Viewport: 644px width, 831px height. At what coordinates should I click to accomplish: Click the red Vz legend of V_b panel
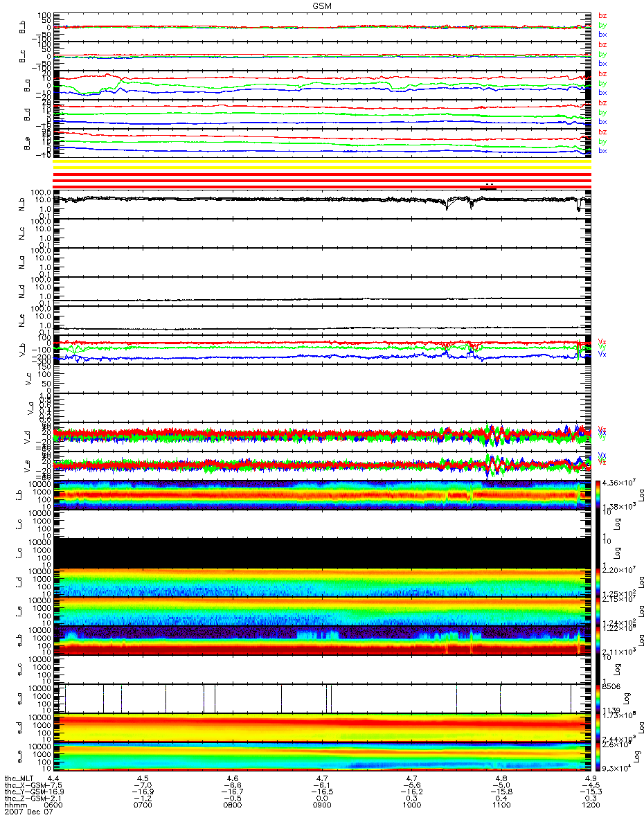point(602,341)
